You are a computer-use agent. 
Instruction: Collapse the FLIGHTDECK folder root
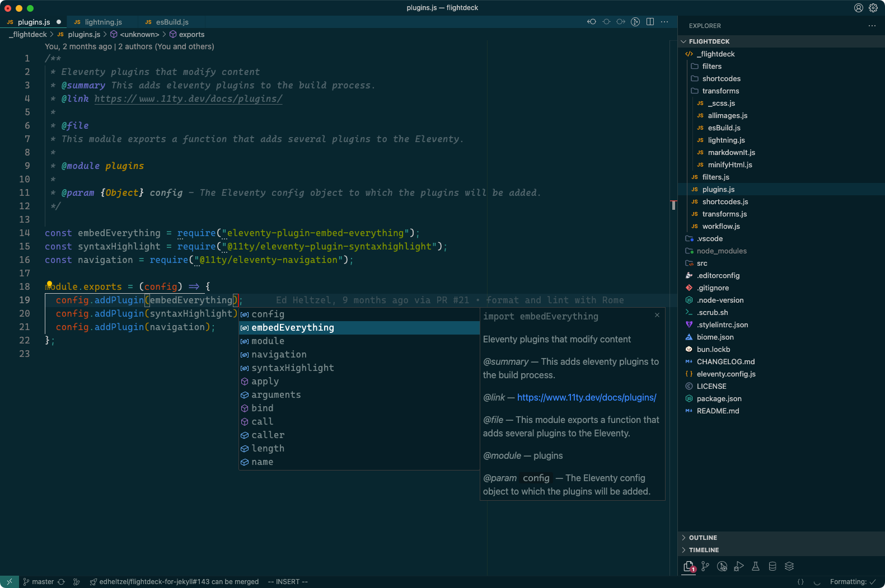709,41
